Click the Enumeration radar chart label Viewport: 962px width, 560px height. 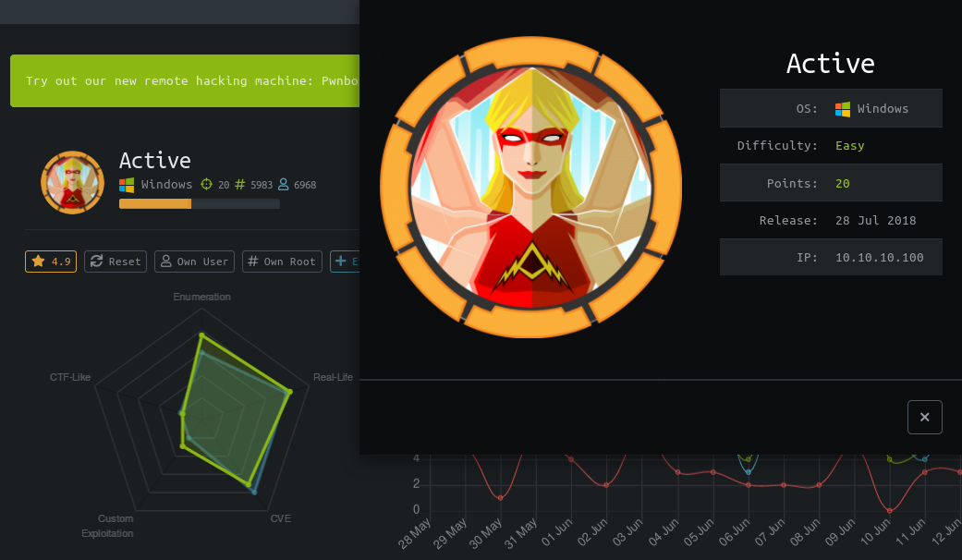point(201,297)
